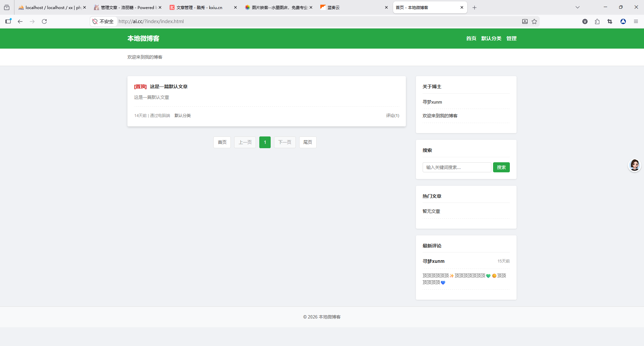Open the extensions puzzle icon
Screen dimensions: 644x346
(597, 21)
